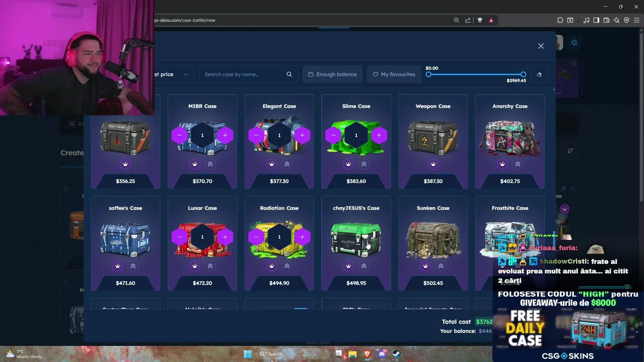Image resolution: width=644 pixels, height=362 pixels.
Task: Open the Leo AI sparkle icon
Action: 616,20
